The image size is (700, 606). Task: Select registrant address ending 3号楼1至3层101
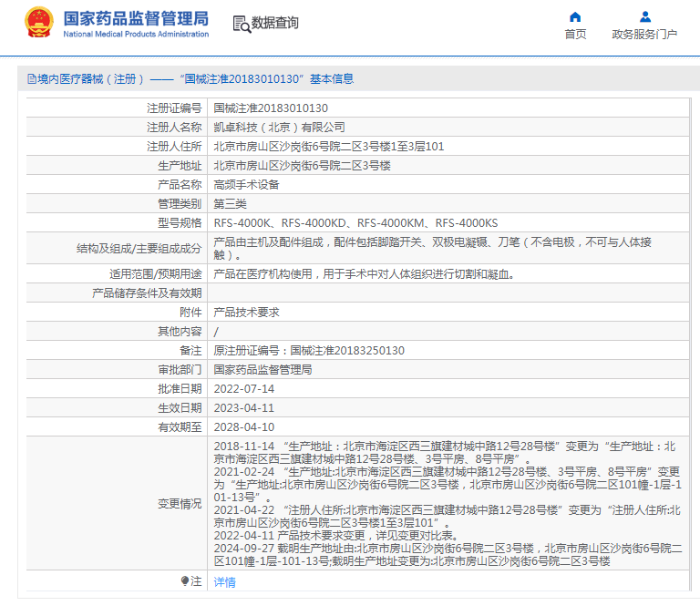[x=328, y=147]
